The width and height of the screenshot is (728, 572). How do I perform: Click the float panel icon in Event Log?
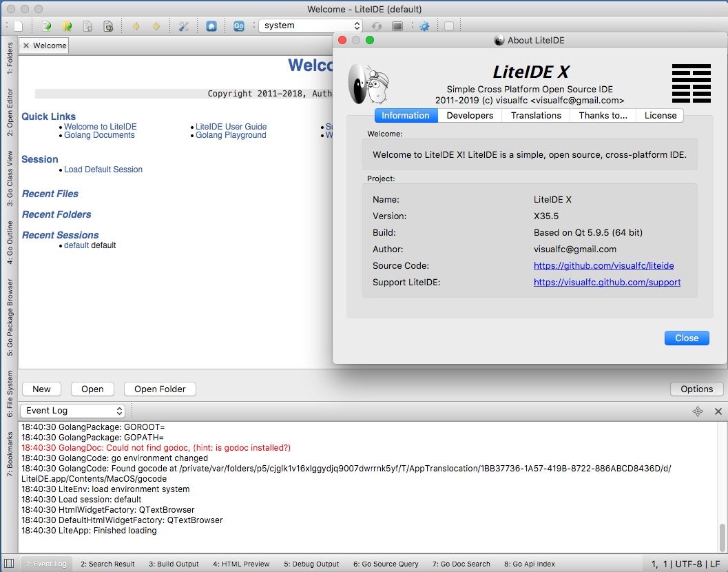[698, 411]
